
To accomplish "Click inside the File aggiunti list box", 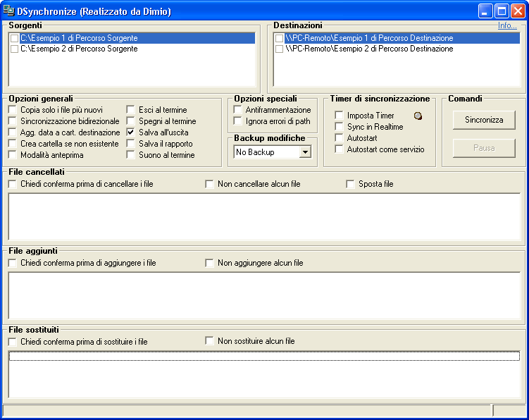I will (265, 295).
